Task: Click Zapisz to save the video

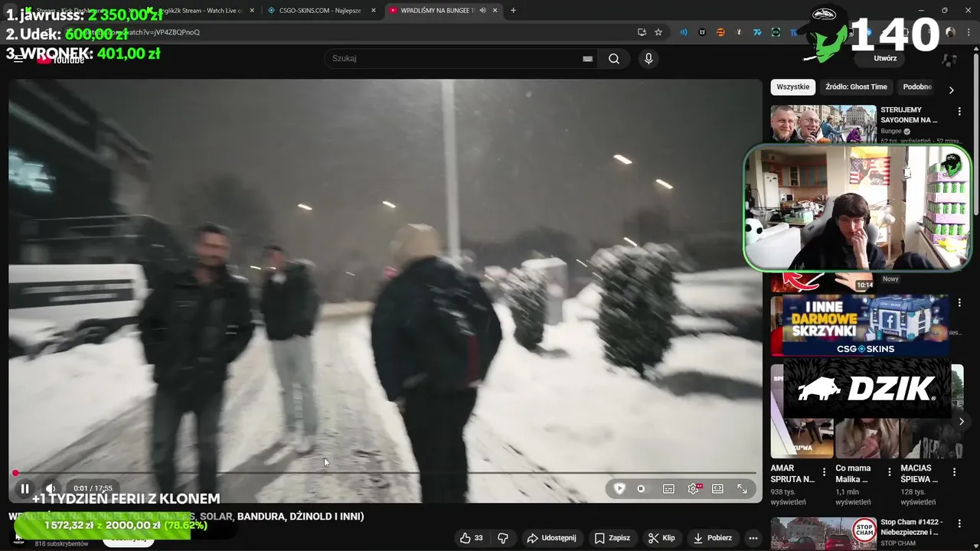Action: 612,538
